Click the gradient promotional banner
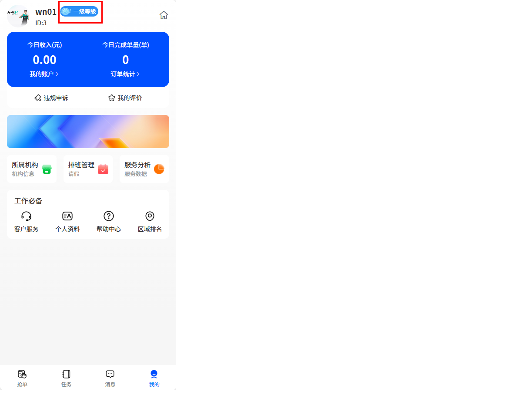The image size is (532, 402). point(88,132)
